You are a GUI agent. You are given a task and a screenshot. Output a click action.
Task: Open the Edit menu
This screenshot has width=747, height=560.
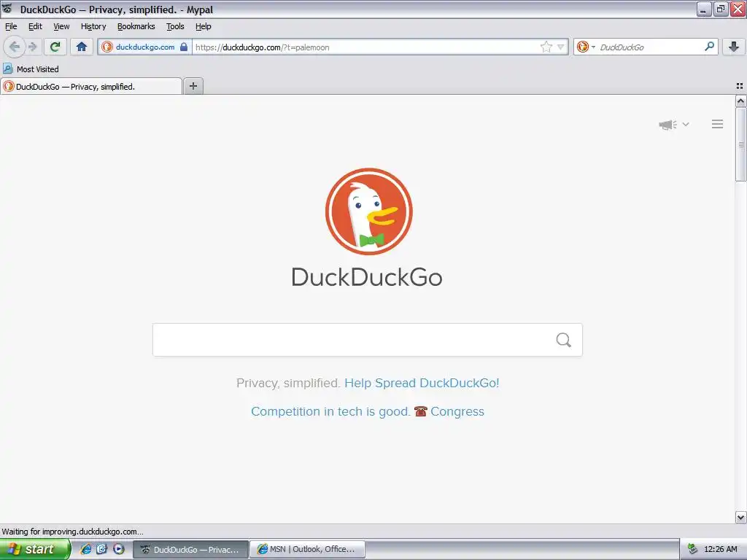click(35, 26)
